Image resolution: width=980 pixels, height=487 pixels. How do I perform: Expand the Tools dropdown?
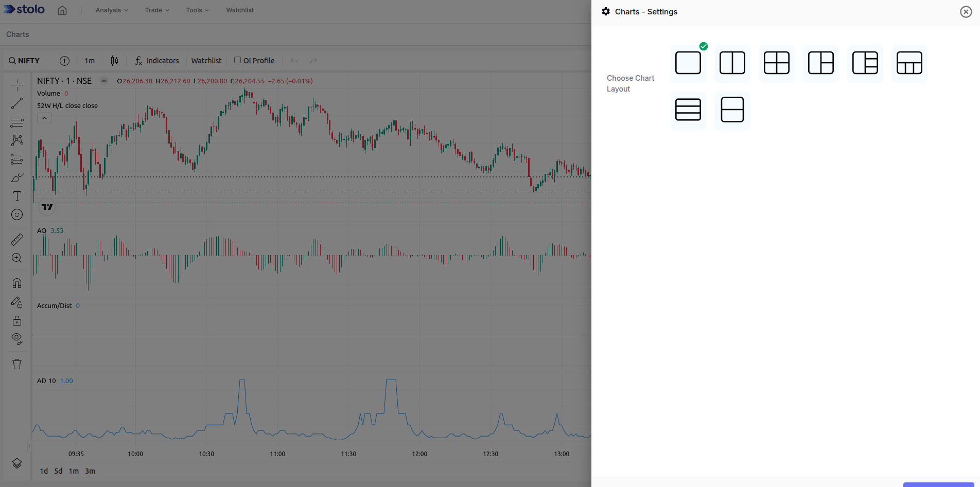click(197, 10)
